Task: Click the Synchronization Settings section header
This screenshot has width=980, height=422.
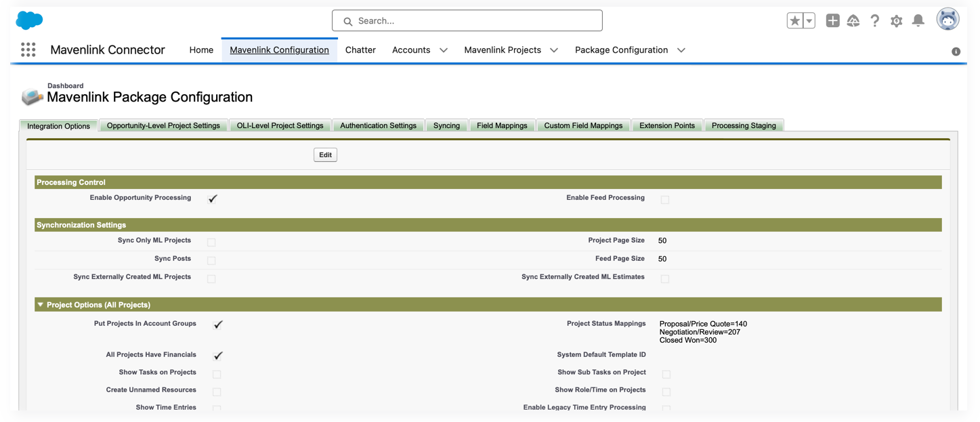Action: (x=488, y=225)
